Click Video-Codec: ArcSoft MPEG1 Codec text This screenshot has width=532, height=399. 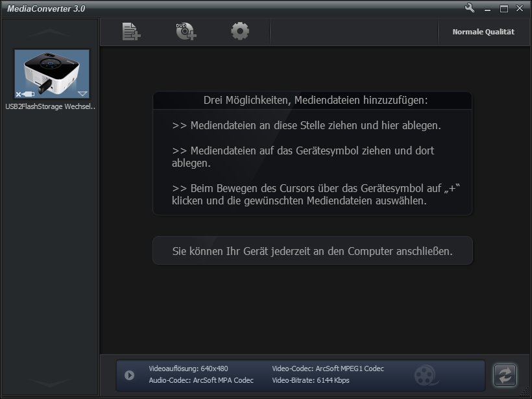point(328,369)
